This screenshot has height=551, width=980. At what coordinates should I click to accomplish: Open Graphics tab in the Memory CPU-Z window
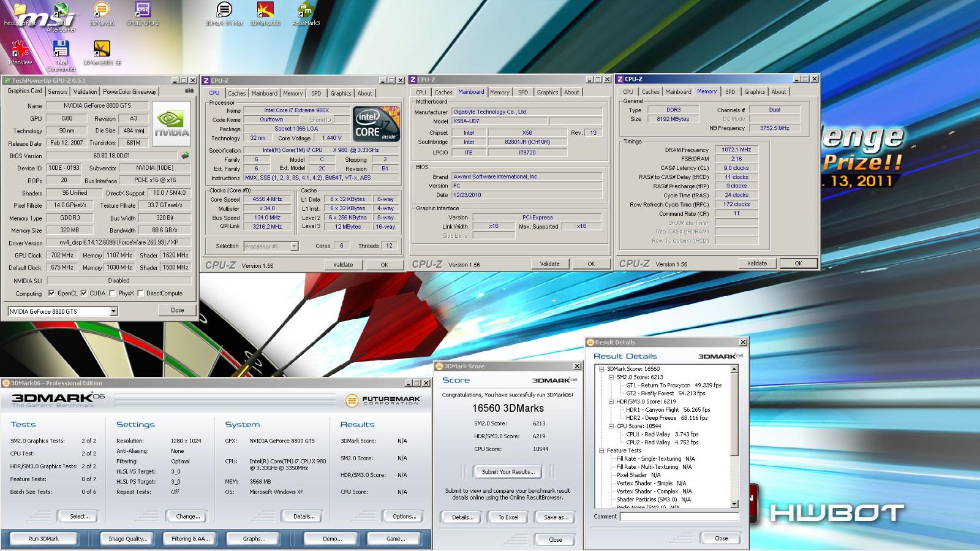point(754,92)
